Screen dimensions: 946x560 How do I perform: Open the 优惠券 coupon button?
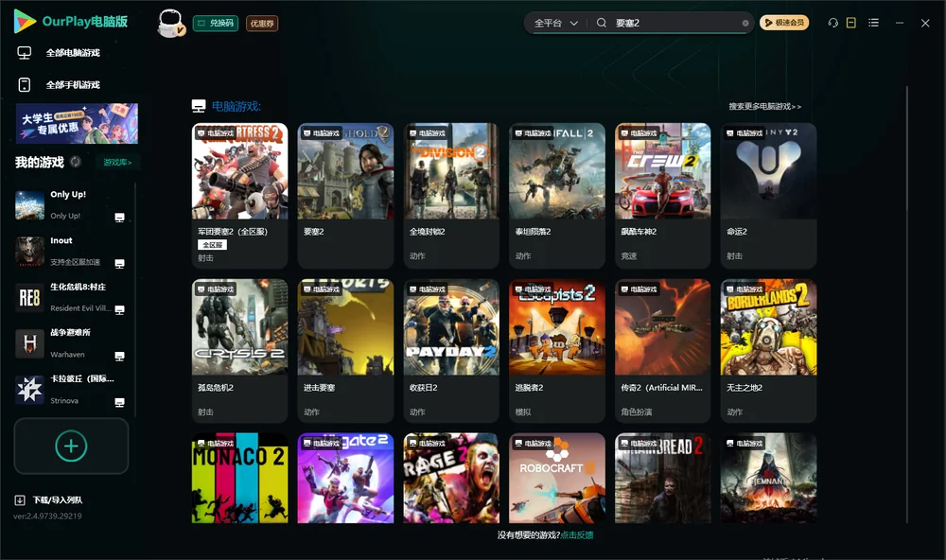[x=262, y=24]
